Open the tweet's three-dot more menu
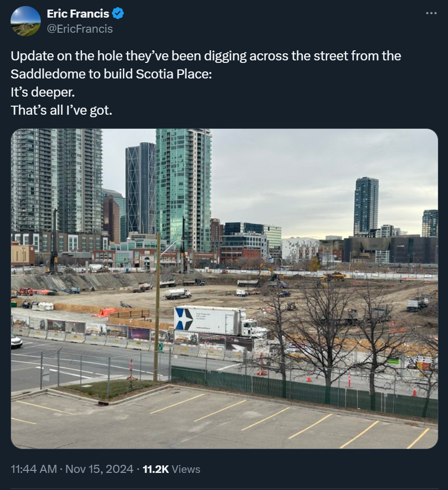This screenshot has width=448, height=490. pos(431,13)
